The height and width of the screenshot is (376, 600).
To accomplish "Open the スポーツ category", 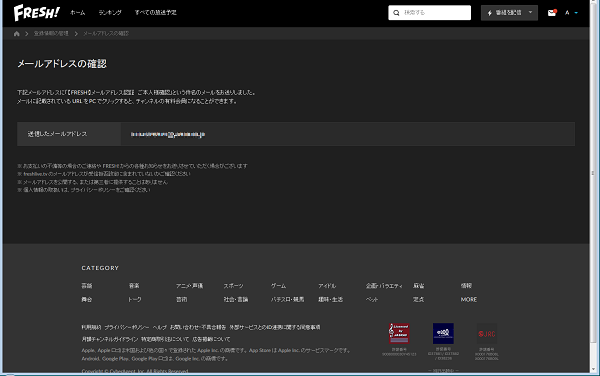I will pyautogui.click(x=233, y=286).
